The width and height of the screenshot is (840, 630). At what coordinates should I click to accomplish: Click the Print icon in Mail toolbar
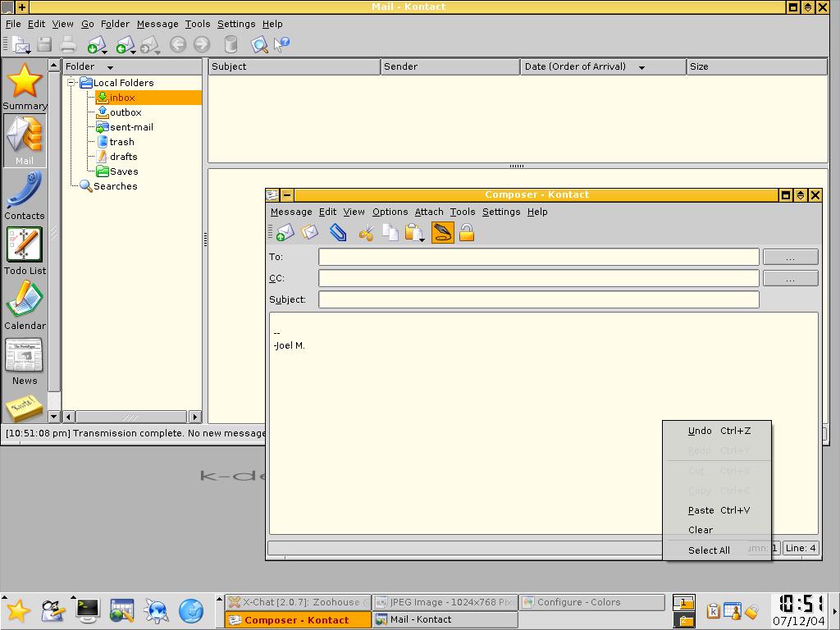click(x=68, y=45)
